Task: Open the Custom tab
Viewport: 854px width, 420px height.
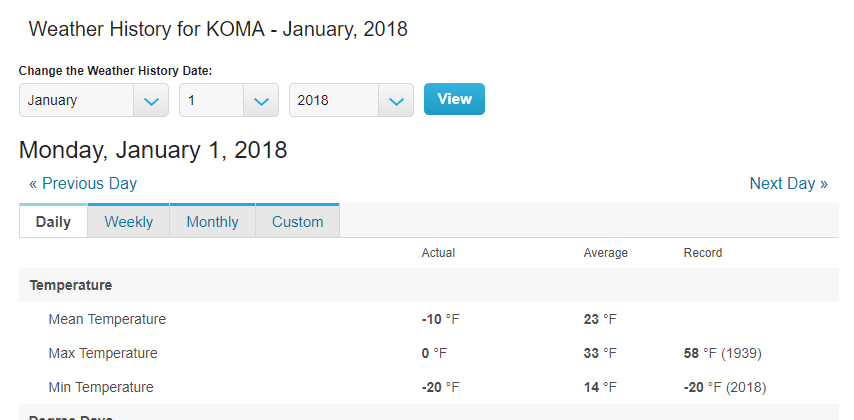Action: click(297, 222)
